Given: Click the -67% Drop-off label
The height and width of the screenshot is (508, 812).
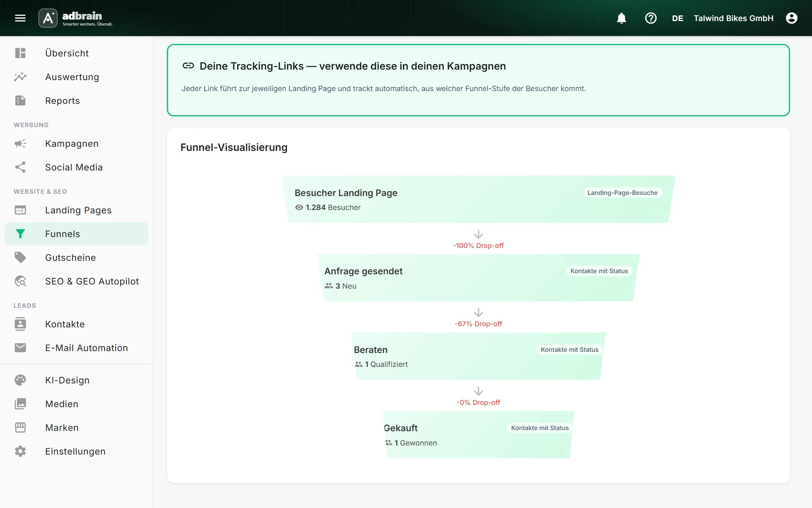Looking at the screenshot, I should [478, 324].
